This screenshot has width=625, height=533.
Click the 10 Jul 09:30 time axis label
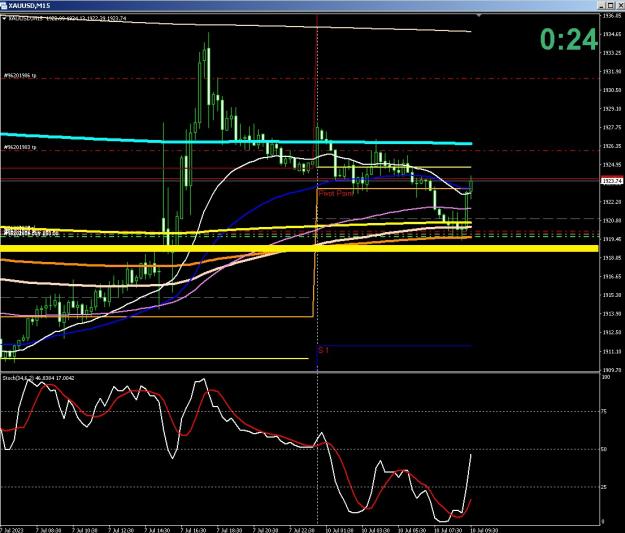(484, 530)
